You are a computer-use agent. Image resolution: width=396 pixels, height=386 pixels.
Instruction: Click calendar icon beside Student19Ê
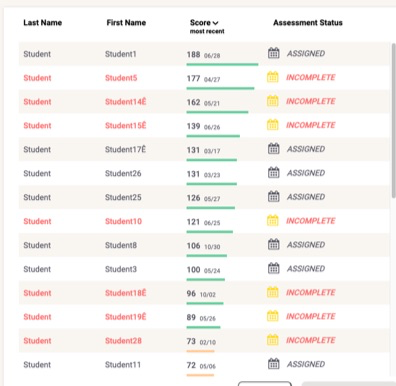[273, 316]
